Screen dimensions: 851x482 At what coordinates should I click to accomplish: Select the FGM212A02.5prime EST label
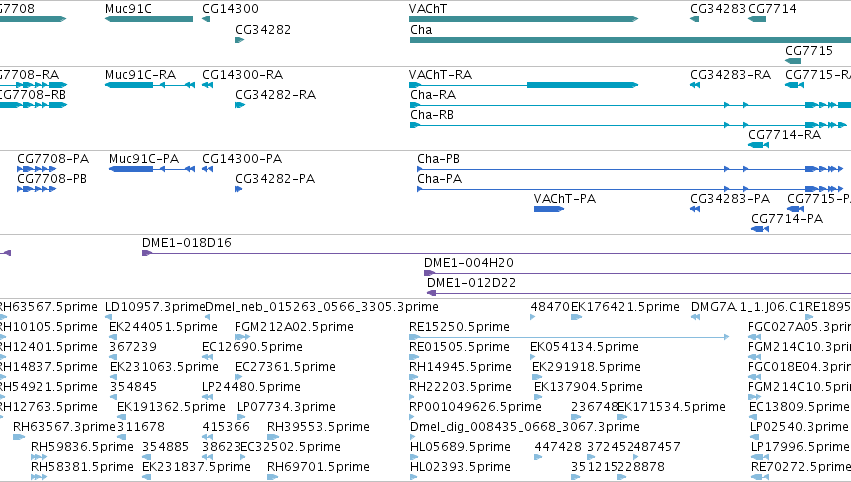click(x=294, y=327)
